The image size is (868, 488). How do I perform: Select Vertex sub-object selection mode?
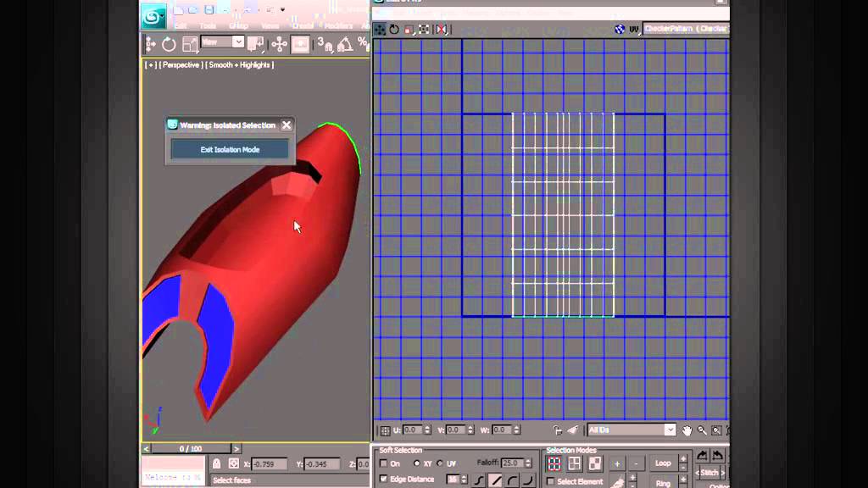pos(554,463)
